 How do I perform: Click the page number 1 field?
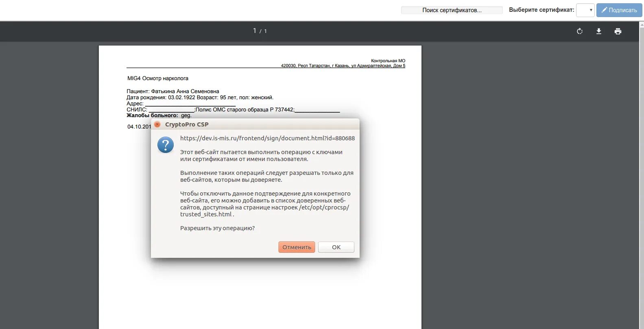pos(255,31)
